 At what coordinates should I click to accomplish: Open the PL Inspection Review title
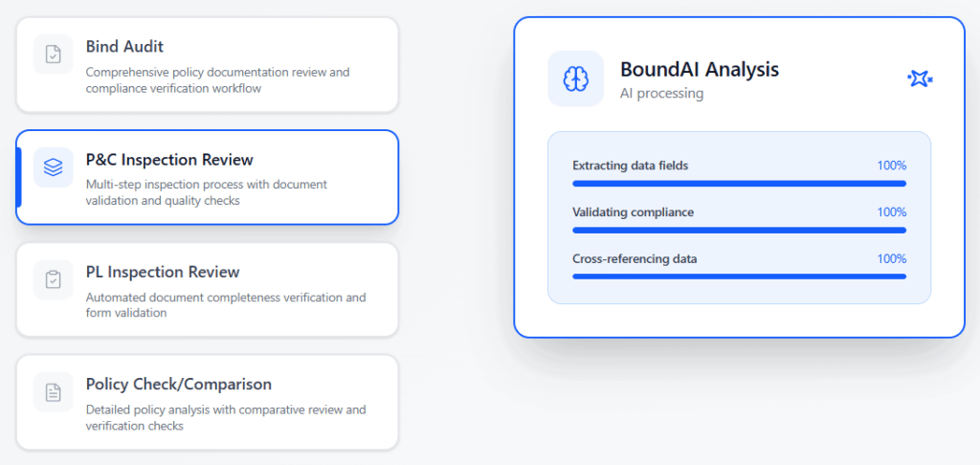pos(163,272)
